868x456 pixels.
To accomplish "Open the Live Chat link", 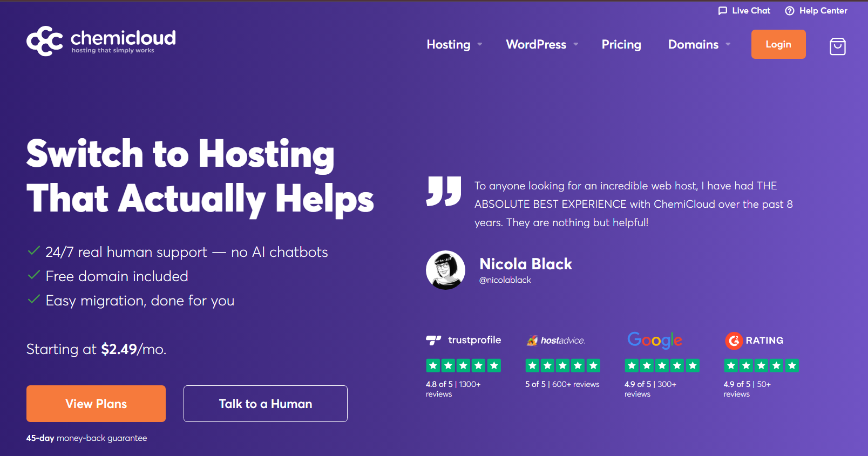I will click(744, 11).
